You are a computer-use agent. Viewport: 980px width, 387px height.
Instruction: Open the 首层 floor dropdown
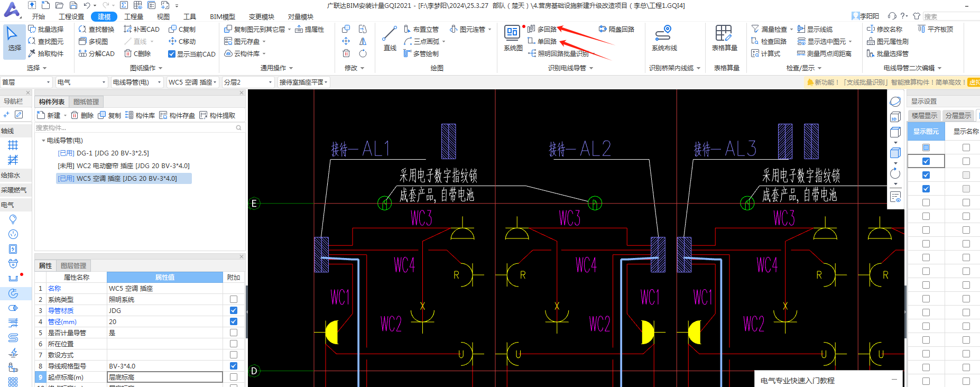[x=26, y=82]
